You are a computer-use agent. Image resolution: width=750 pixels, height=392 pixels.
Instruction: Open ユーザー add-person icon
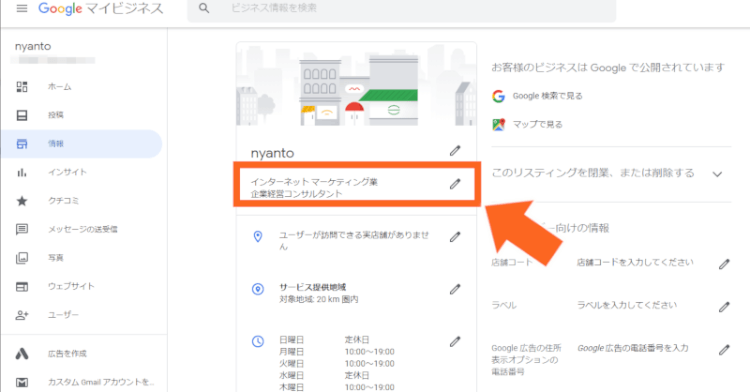tap(22, 315)
